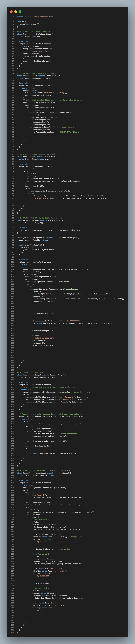Click 'debugShowCheckedModeBanner: false,' line

pos(39,49)
